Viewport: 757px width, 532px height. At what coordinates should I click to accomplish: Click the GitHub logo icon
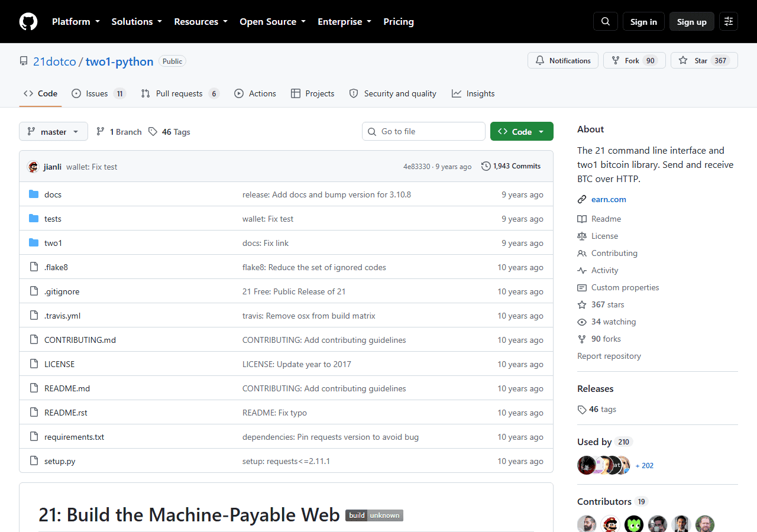click(28, 21)
